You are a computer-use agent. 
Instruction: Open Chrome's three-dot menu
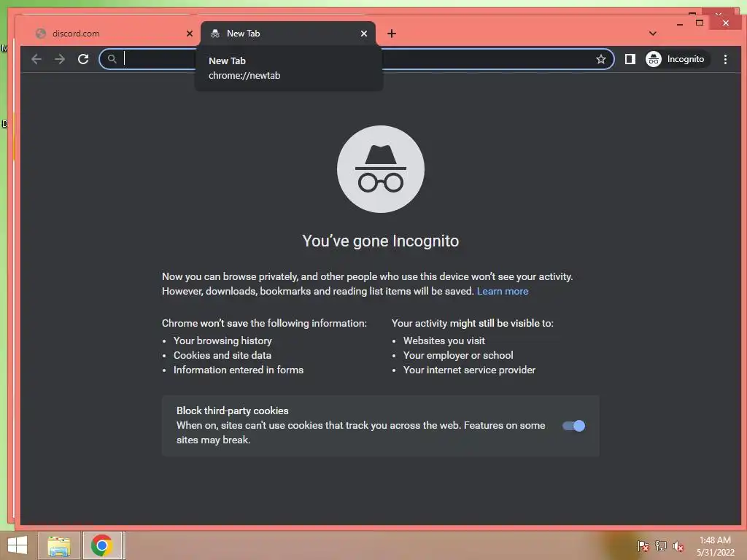coord(725,59)
